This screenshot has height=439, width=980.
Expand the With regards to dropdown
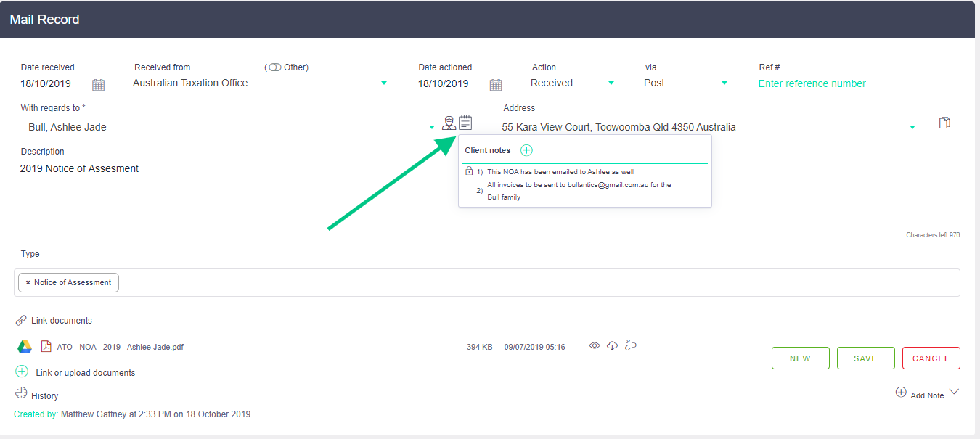(x=432, y=128)
